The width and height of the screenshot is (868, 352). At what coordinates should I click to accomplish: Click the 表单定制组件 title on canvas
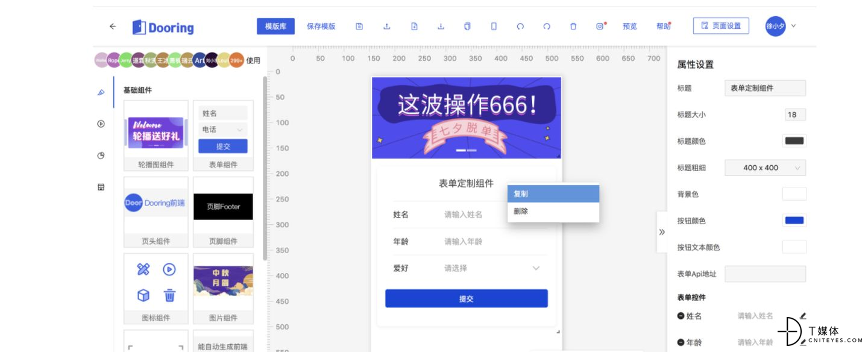pos(466,183)
